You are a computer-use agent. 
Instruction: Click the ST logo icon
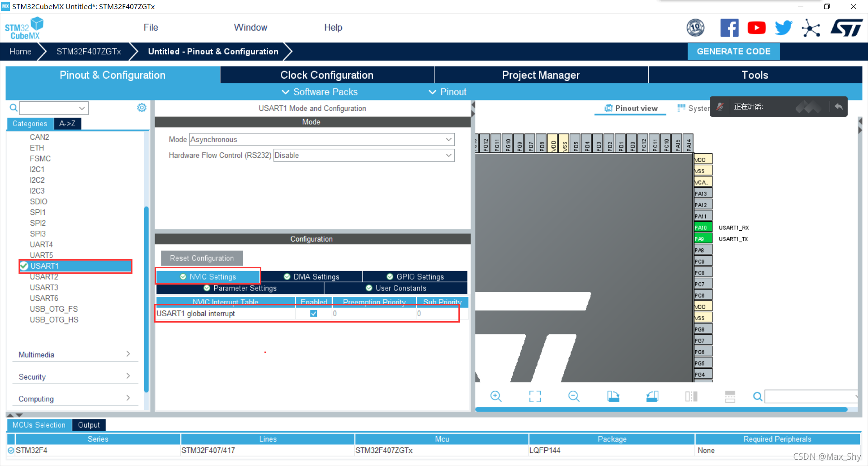point(847,28)
